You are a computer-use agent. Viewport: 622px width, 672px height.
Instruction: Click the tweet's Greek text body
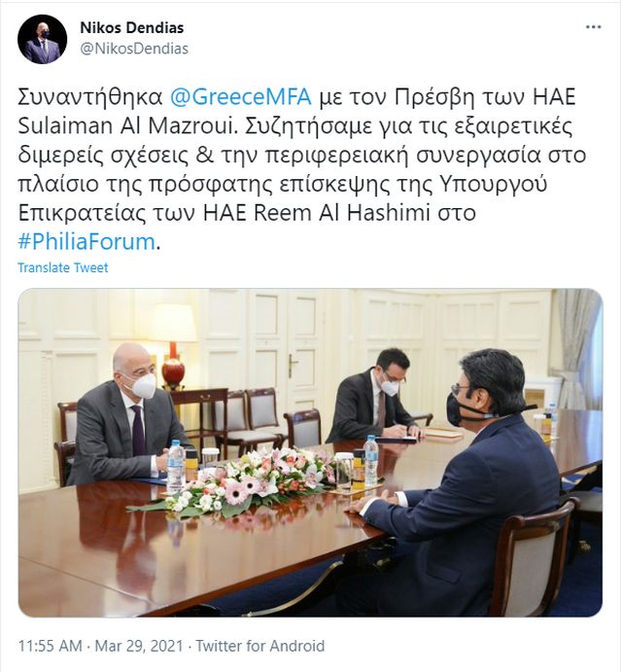(x=302, y=169)
